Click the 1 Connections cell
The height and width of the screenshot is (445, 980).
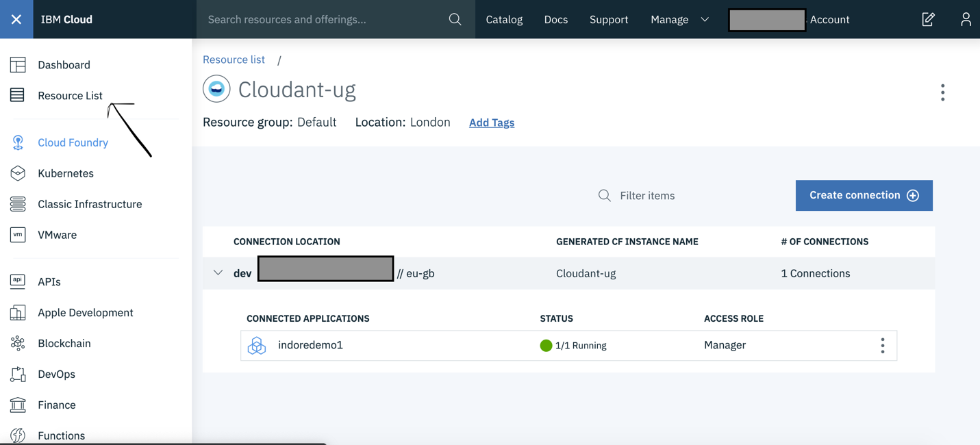[x=815, y=273]
